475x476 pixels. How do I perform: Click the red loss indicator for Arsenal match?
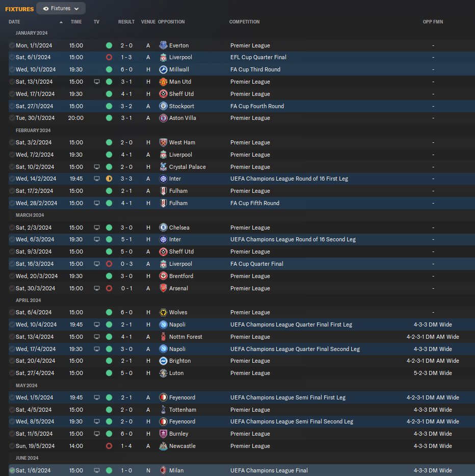coord(109,288)
